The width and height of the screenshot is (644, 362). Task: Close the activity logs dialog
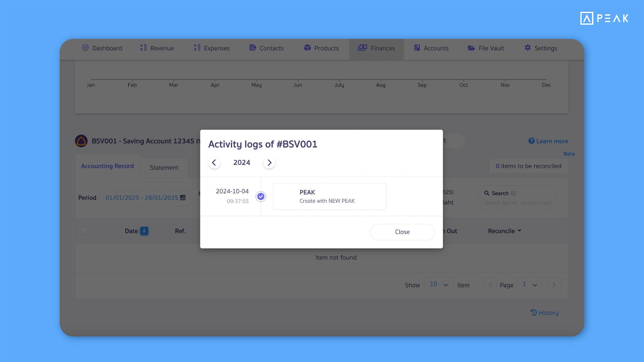[402, 232]
